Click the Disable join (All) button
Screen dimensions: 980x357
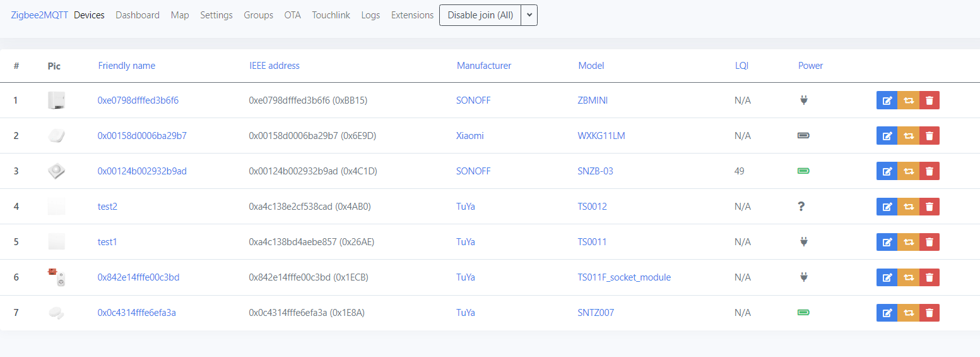click(480, 15)
